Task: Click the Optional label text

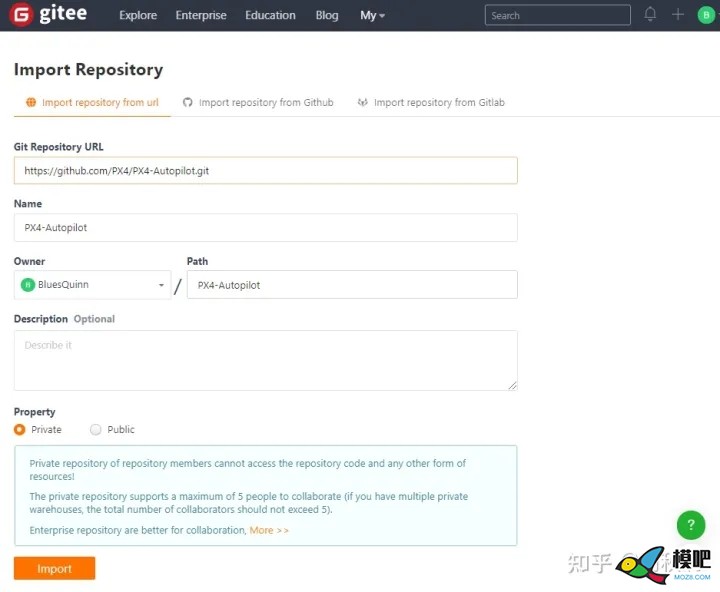Action: tap(94, 319)
